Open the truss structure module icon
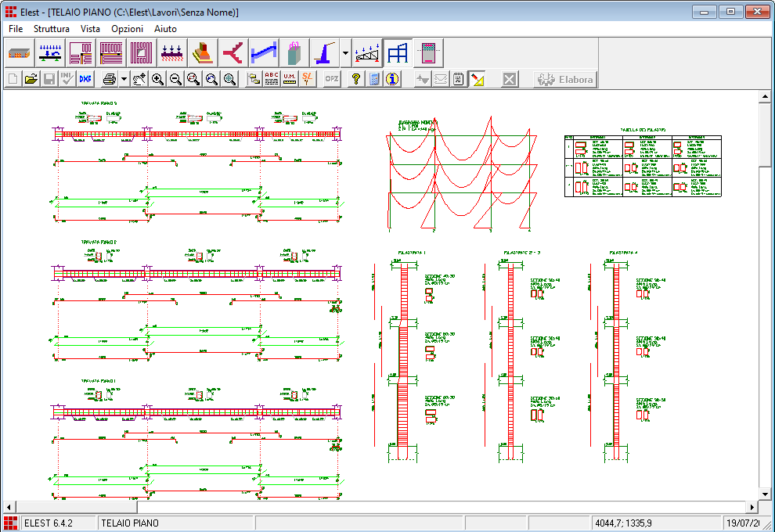The image size is (775, 532). click(x=366, y=53)
